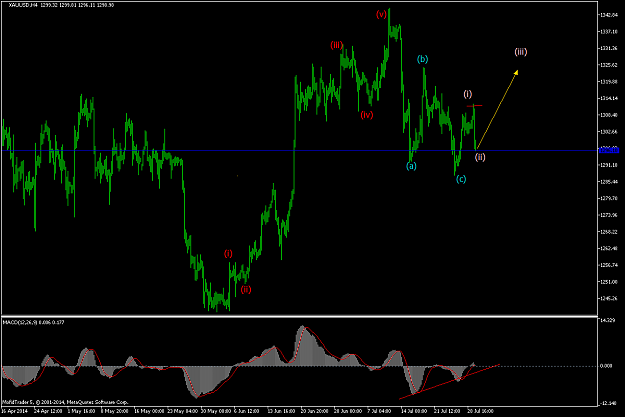Viewport: 625px width, 417px height.
Task: Click the 21 Jul 12:00 time axis label
Action: [x=447, y=411]
